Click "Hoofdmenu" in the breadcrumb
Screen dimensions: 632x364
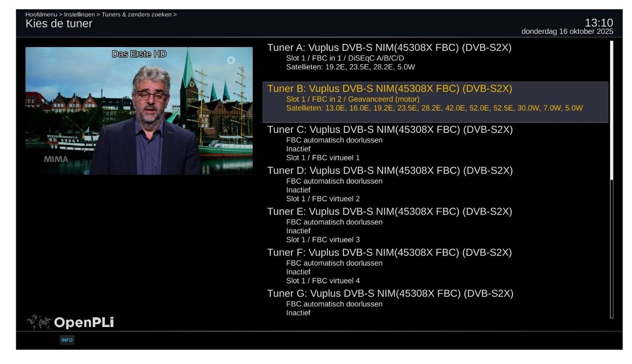(41, 14)
